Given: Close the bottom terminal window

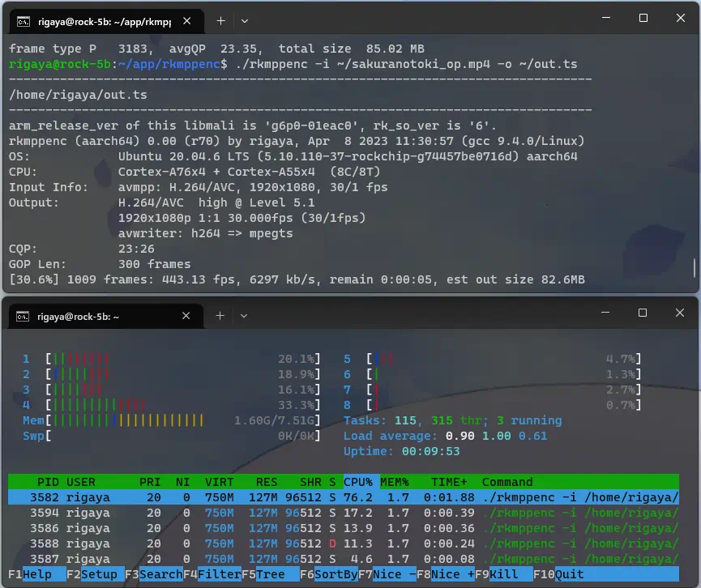Looking at the screenshot, I should point(680,313).
